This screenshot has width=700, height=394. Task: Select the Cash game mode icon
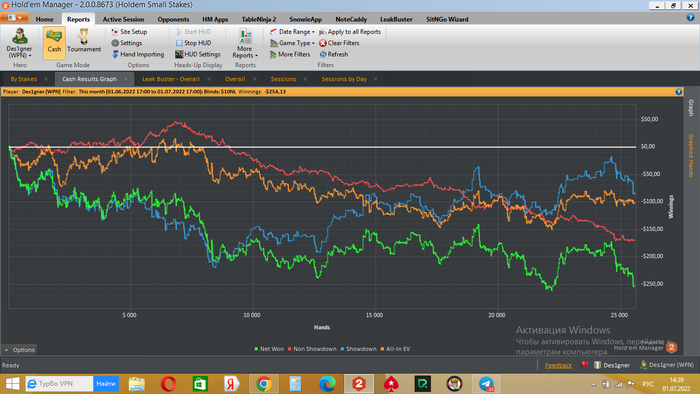click(x=54, y=42)
